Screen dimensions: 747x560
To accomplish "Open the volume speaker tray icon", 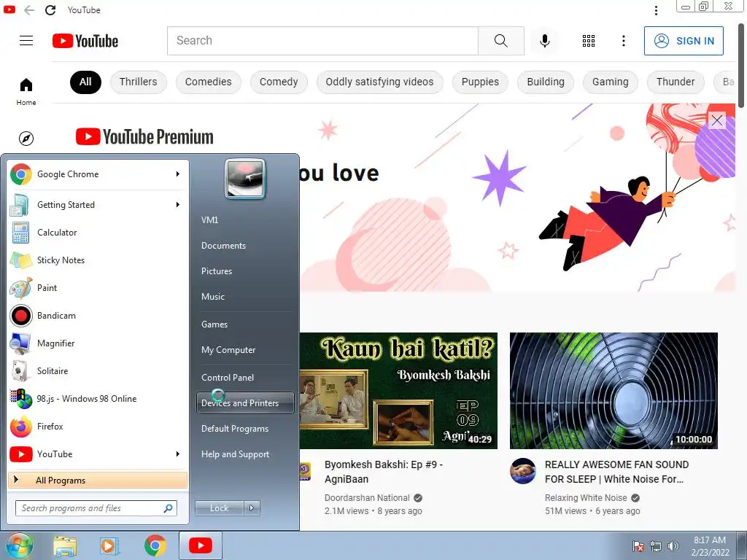I will [x=673, y=546].
